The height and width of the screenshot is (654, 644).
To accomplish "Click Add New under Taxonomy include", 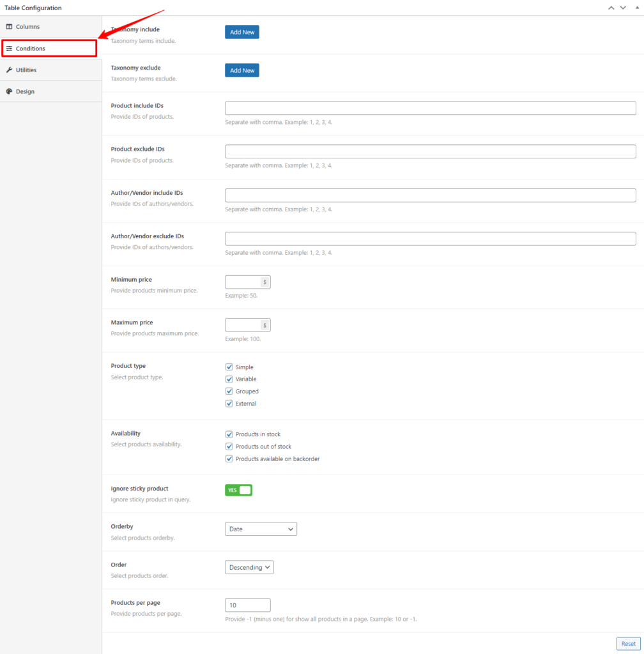I will [241, 31].
